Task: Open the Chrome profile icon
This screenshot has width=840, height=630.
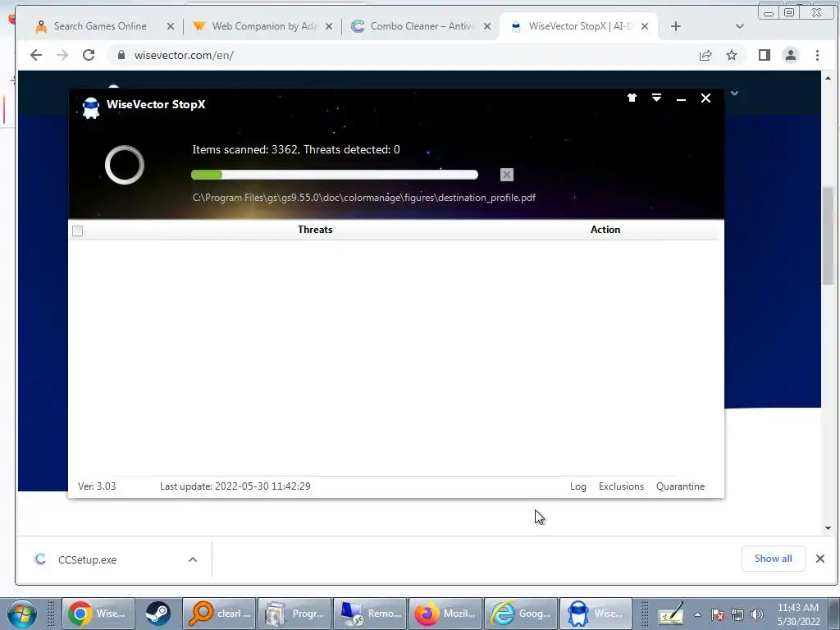Action: pyautogui.click(x=791, y=55)
